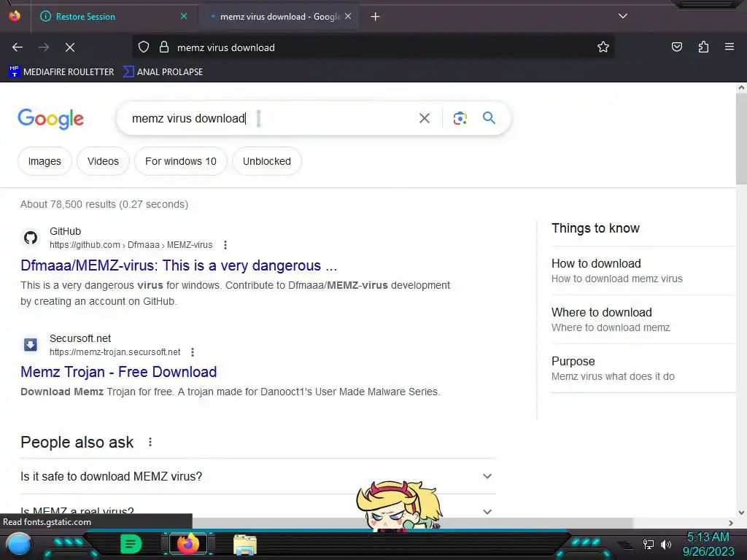This screenshot has width=747, height=560.
Task: Open the Firefox hamburger menu
Action: 729,47
